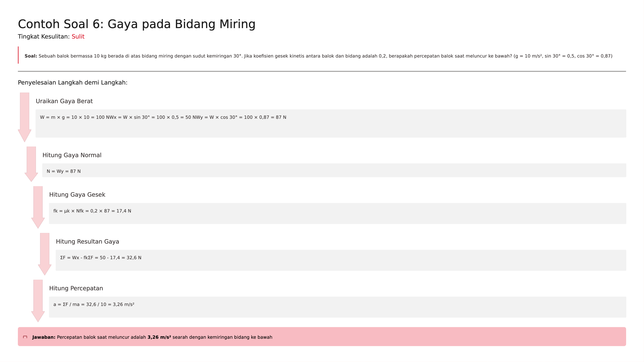Image resolution: width=644 pixels, height=362 pixels.
Task: Click the arrow beside Hitung Percepatan
Action: (38, 301)
